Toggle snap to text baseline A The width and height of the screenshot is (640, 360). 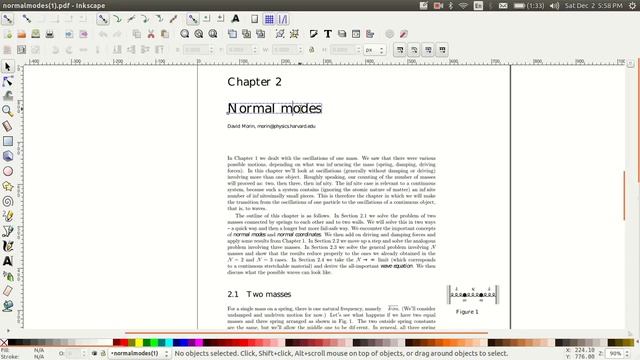(x=236, y=19)
